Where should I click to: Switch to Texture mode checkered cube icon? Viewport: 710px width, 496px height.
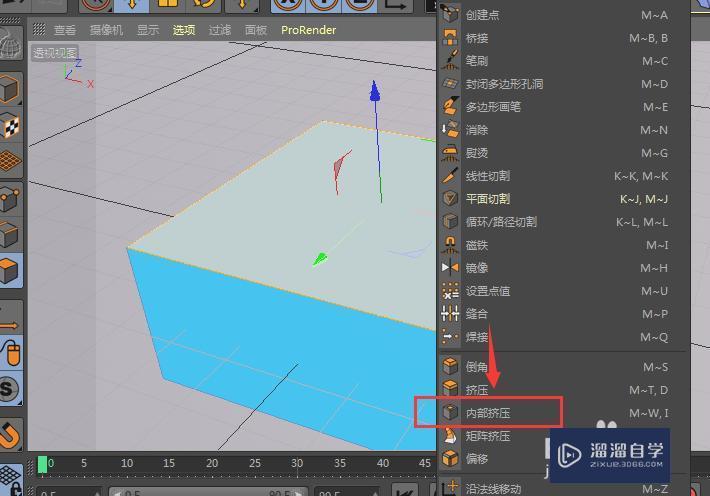click(10, 125)
